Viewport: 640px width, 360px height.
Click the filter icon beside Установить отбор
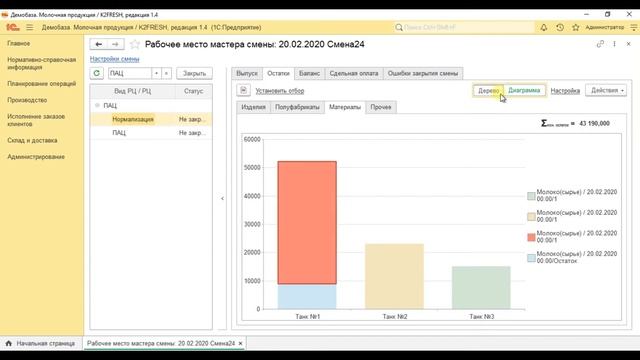tap(244, 90)
